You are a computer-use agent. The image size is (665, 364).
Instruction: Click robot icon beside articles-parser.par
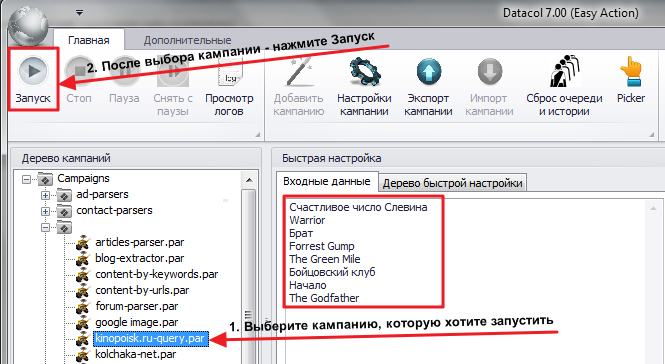(x=83, y=243)
